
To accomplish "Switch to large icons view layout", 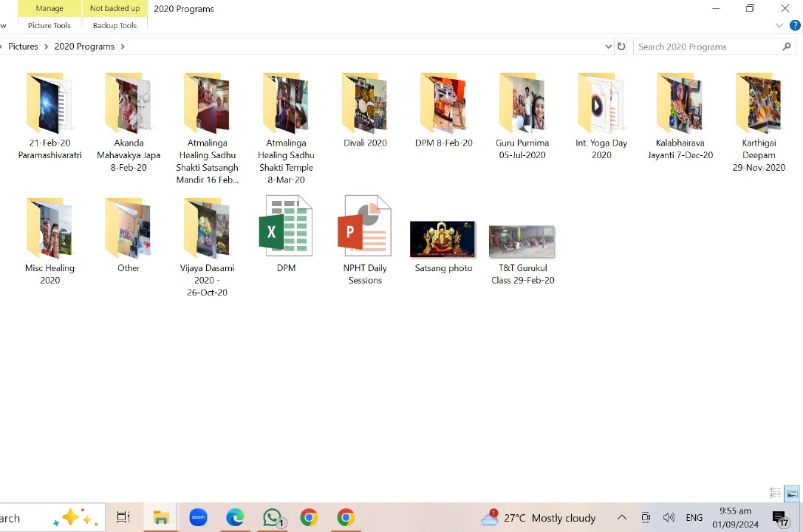I will (x=791, y=494).
